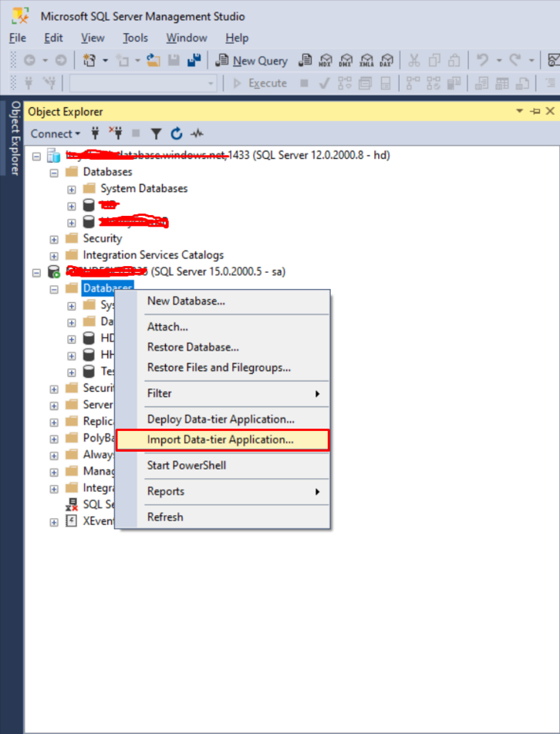Open the Edit menu
This screenshot has height=734, width=560.
click(x=53, y=38)
